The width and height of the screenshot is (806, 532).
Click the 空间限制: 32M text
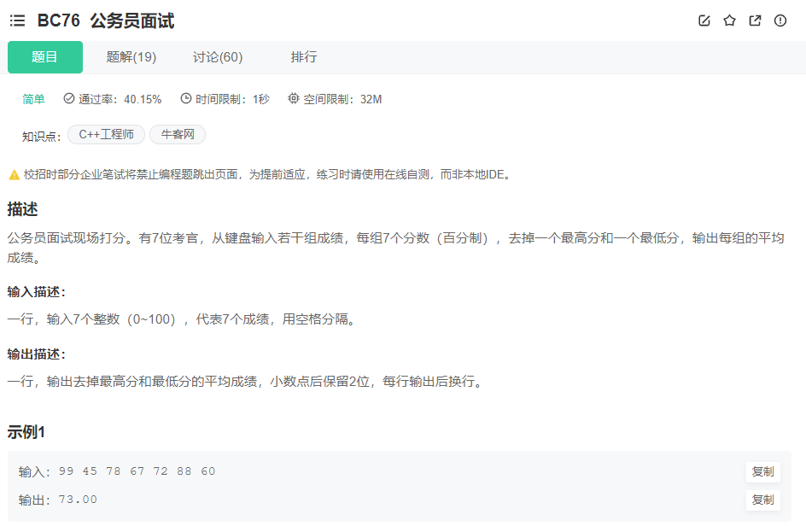[342, 99]
